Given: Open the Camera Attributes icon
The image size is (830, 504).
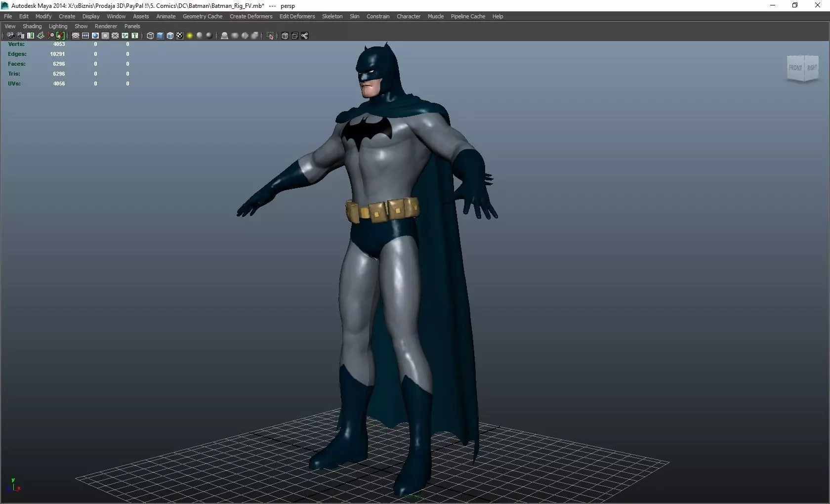Looking at the screenshot, I should (21, 36).
